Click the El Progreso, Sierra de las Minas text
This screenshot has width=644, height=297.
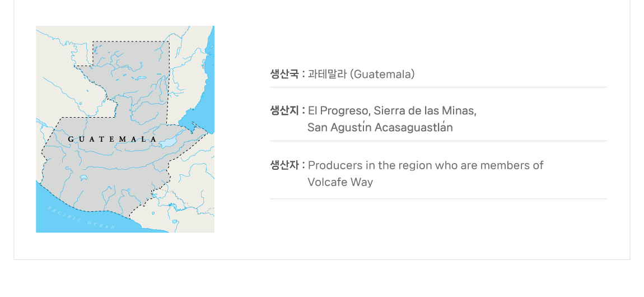point(392,110)
